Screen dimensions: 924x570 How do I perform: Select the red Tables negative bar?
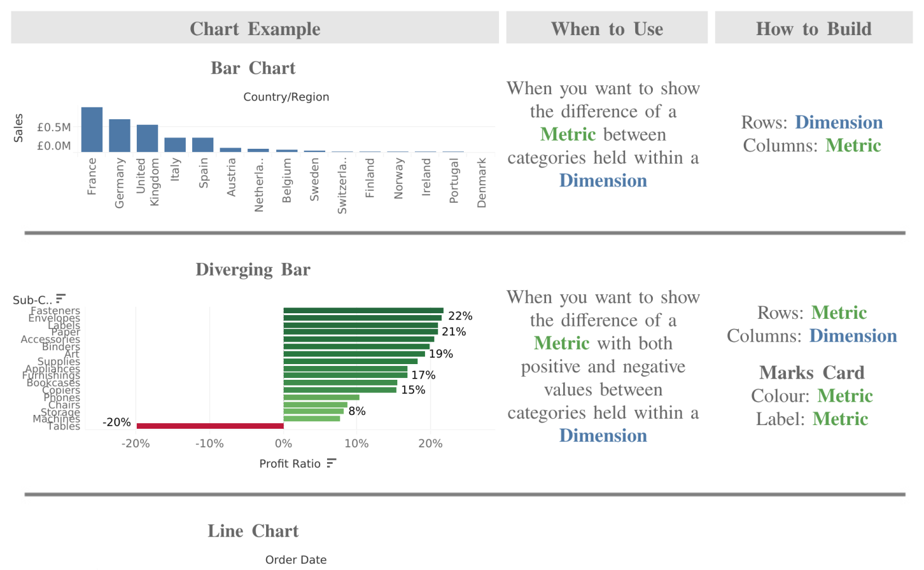coord(210,426)
